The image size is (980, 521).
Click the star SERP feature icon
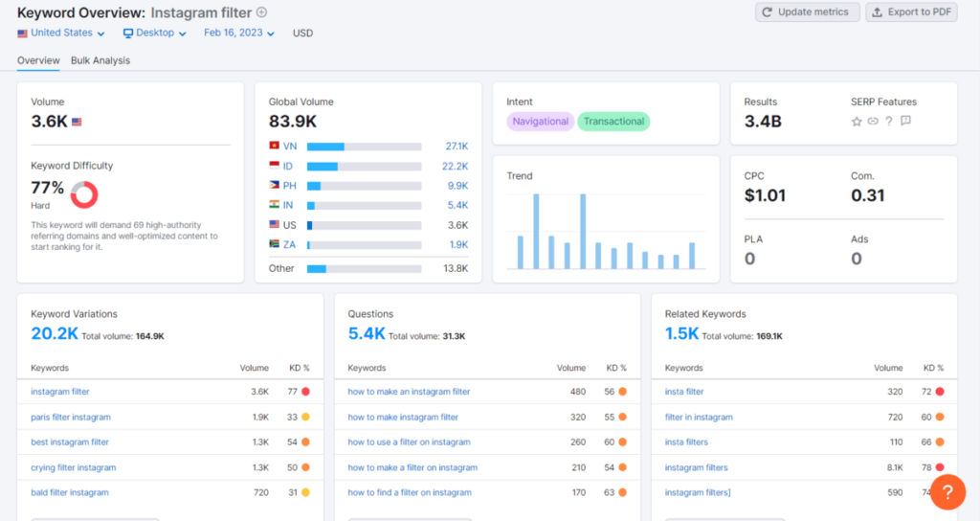(857, 122)
